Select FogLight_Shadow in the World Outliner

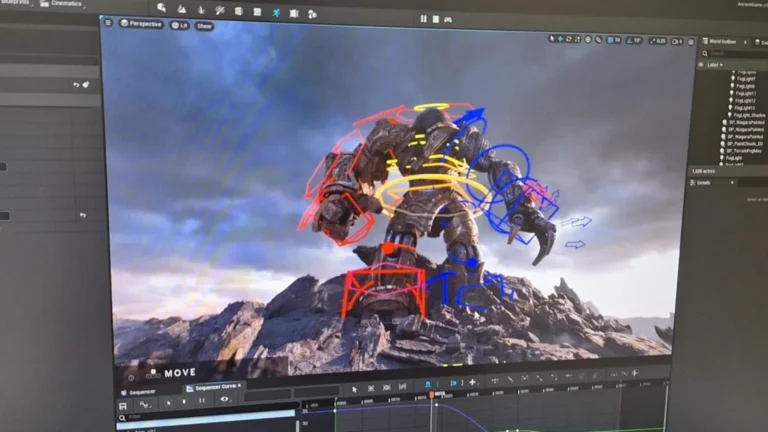748,115
